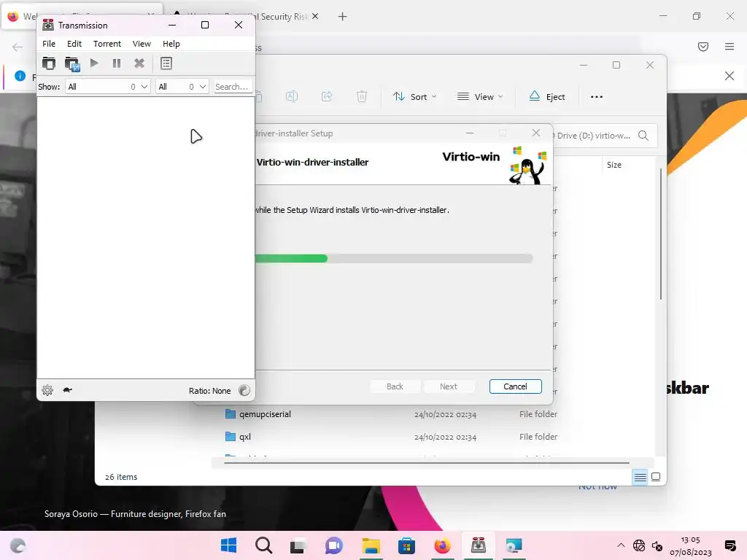Click the Transmission taskbar icon
This screenshot has height=560, width=747.
point(479,545)
